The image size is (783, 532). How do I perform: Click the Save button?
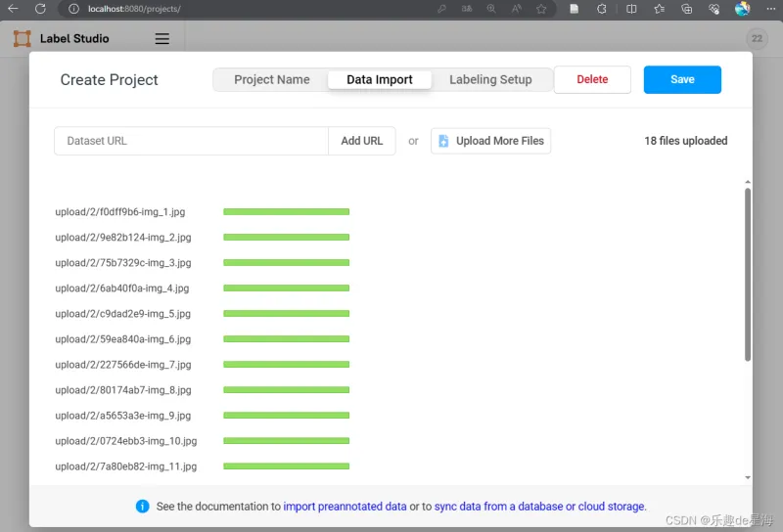pos(682,80)
